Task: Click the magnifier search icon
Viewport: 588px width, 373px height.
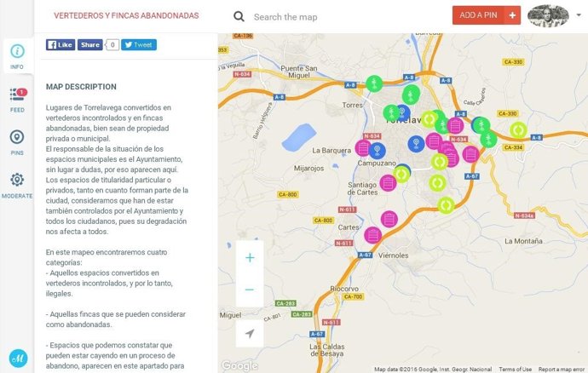Action: click(x=239, y=16)
